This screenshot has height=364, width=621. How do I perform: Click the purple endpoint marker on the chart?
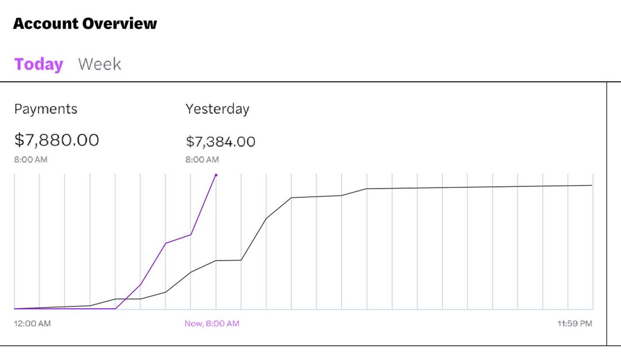pyautogui.click(x=216, y=175)
